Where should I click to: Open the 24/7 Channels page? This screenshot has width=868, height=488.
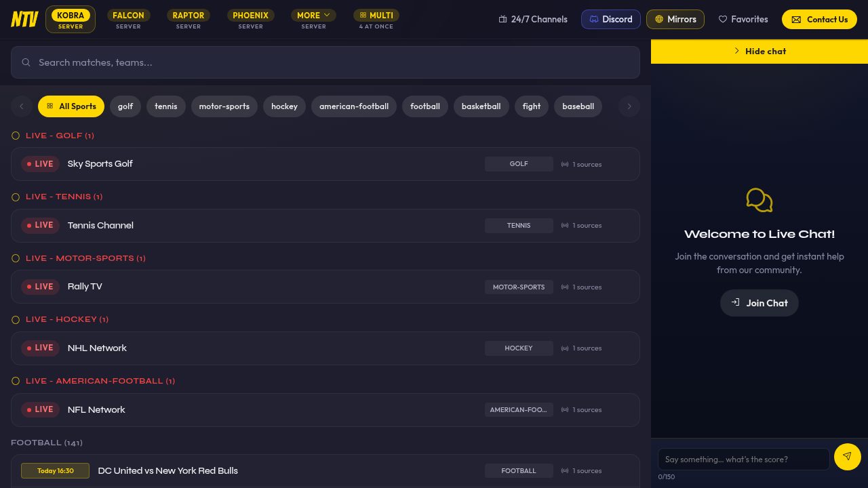click(x=533, y=20)
